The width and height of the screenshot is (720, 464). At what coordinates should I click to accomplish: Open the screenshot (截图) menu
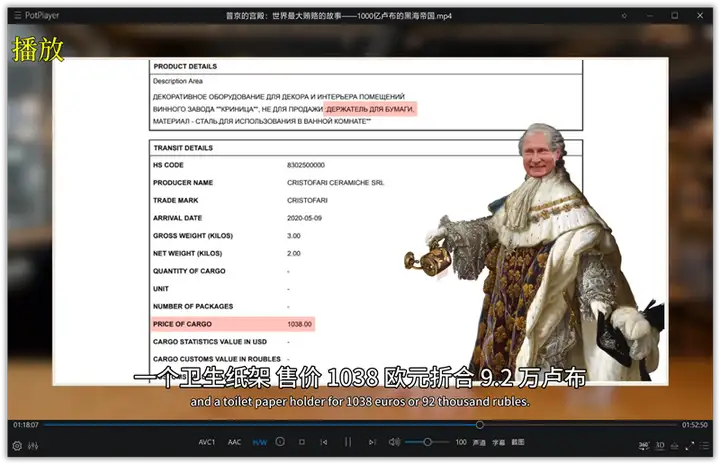(x=518, y=442)
